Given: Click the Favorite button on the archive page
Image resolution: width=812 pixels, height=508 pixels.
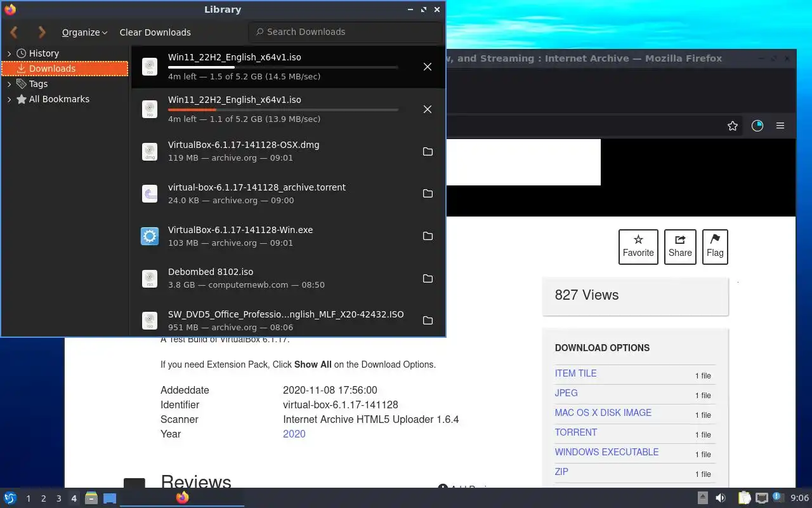Looking at the screenshot, I should tap(638, 247).
